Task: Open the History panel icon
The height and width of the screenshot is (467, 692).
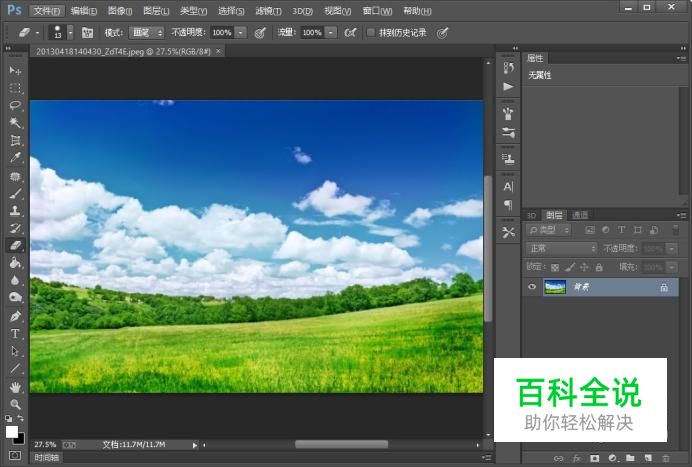Action: click(x=508, y=68)
